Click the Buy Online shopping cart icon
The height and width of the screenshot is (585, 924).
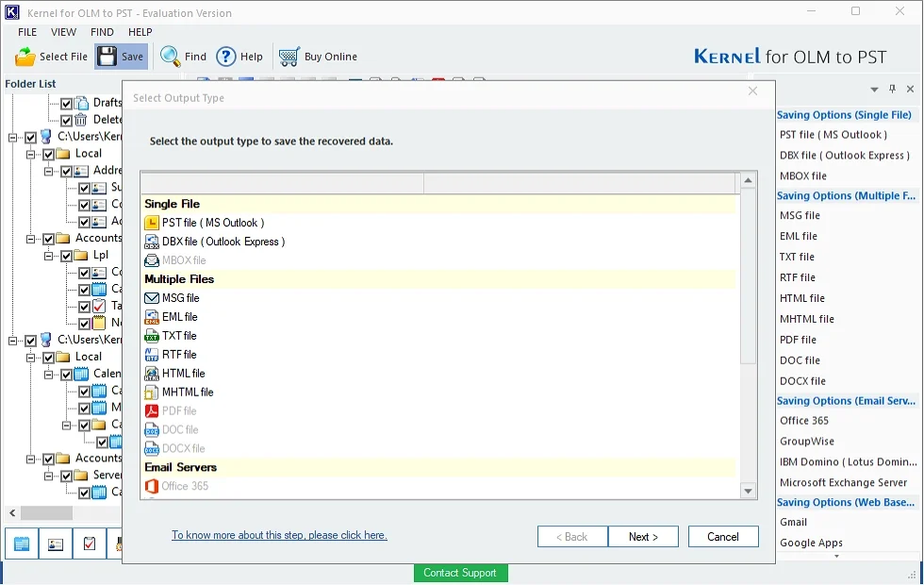coord(289,57)
